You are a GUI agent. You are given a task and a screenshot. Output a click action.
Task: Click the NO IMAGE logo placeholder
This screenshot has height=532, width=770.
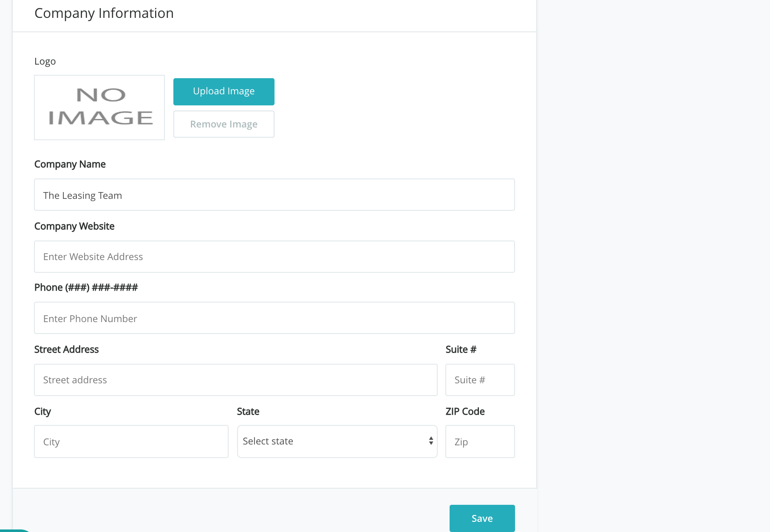(99, 108)
